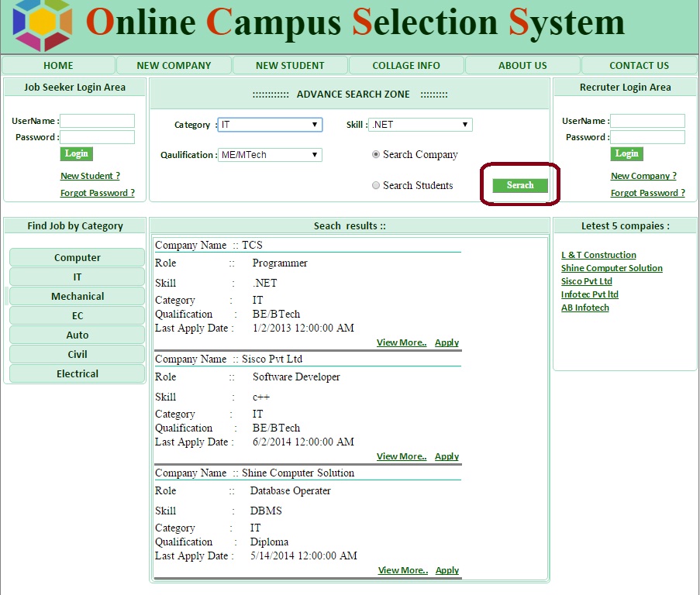
Task: Expand the Skill dropdown showing .NET
Action: pyautogui.click(x=420, y=125)
